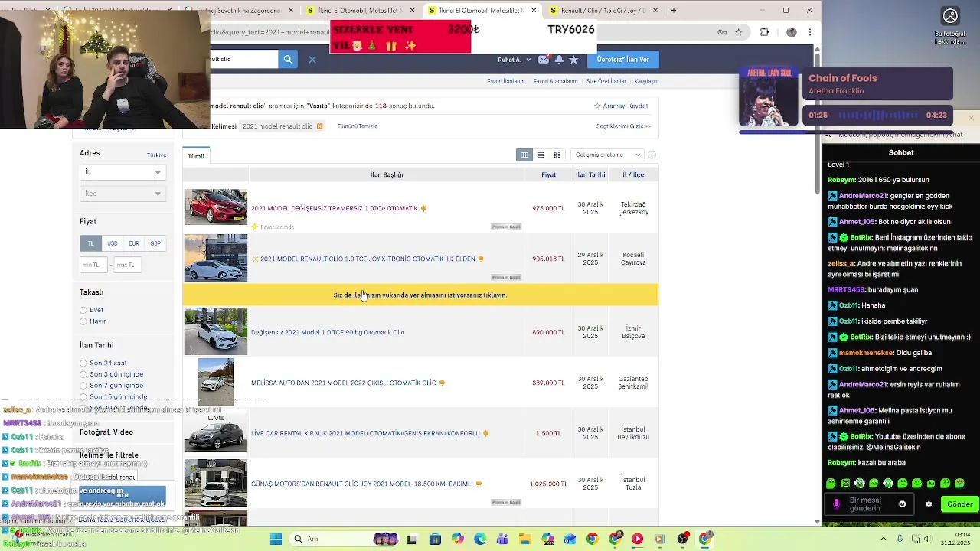The image size is (980, 551).
Task: Open Chrome three-dot menu
Action: coord(810,32)
